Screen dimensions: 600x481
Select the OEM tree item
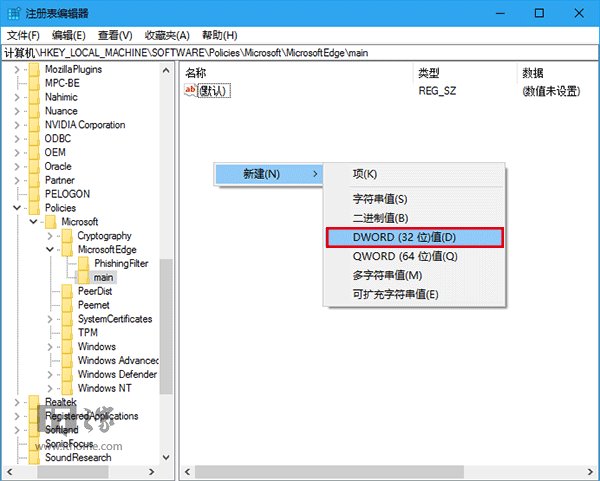pos(55,153)
